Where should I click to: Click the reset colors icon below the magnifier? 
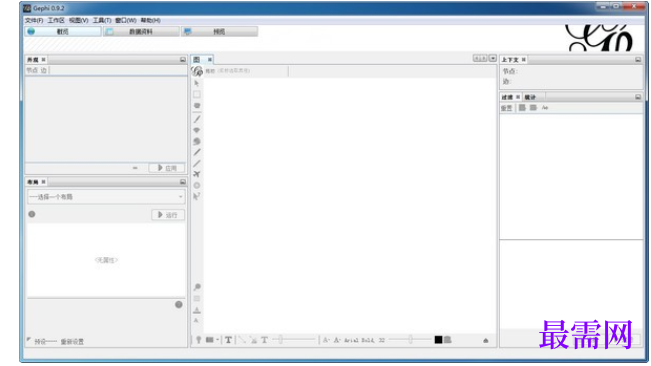[197, 299]
